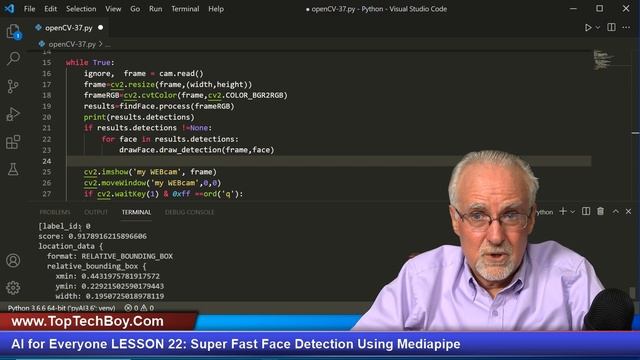Click the cv2.resize code line
The height and width of the screenshot is (360, 640).
168,84
